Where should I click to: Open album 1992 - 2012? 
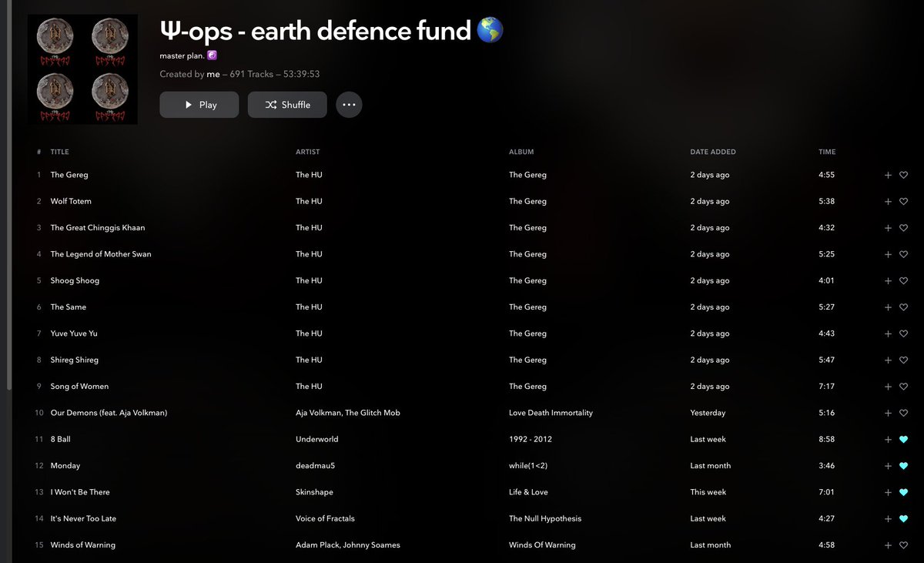click(531, 439)
